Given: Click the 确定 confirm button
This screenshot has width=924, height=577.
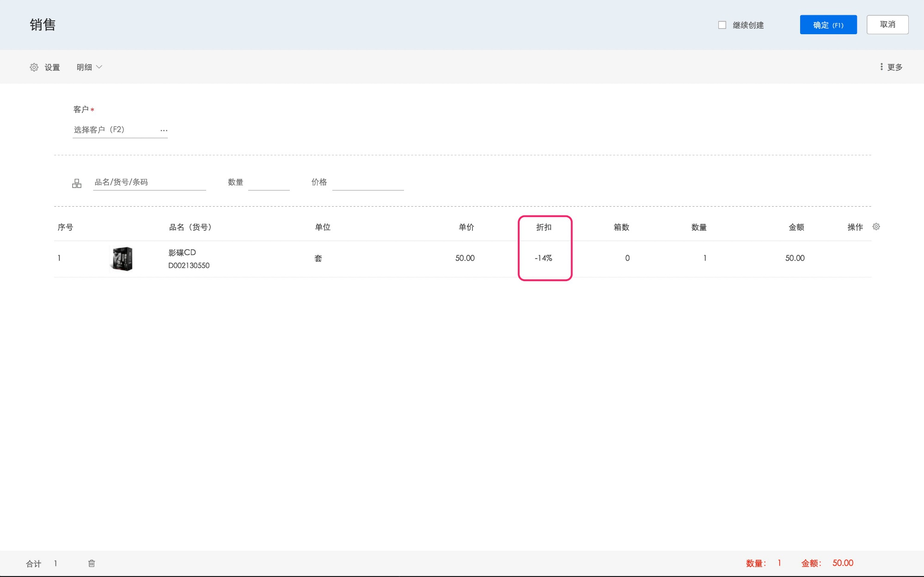Looking at the screenshot, I should tap(828, 25).
